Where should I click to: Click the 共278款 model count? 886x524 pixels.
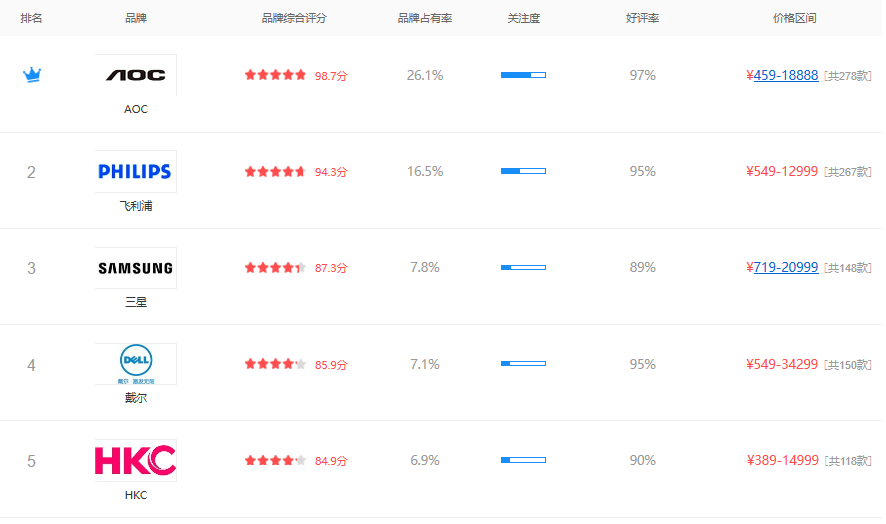(847, 76)
